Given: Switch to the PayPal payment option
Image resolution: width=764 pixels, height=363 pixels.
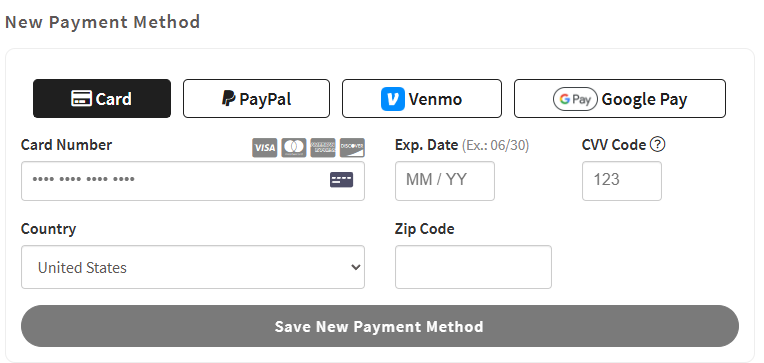Looking at the screenshot, I should coord(256,98).
